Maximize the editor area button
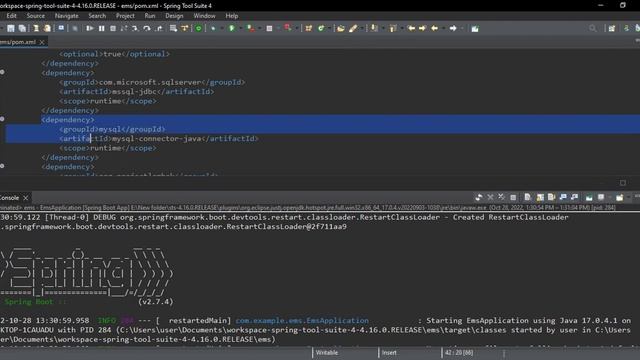 pyautogui.click(x=623, y=182)
